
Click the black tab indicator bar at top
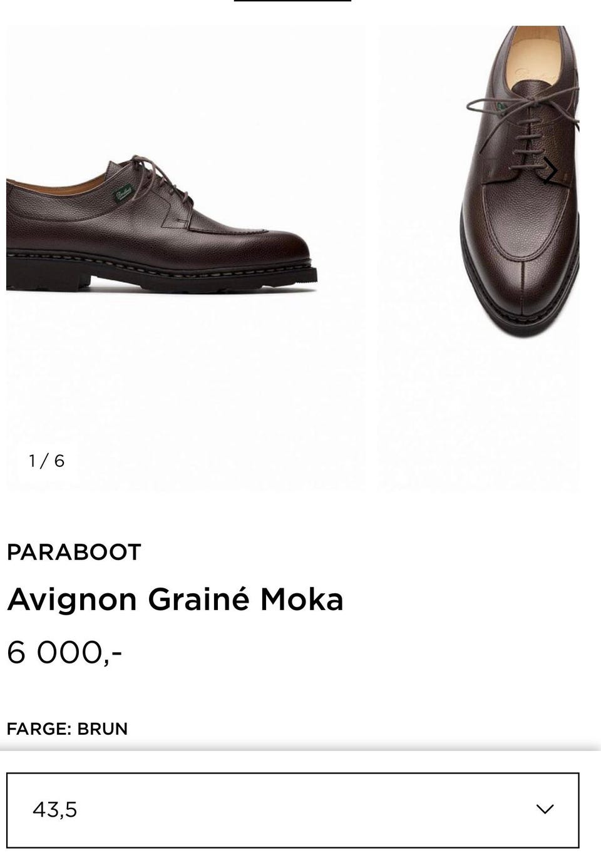coord(292,1)
